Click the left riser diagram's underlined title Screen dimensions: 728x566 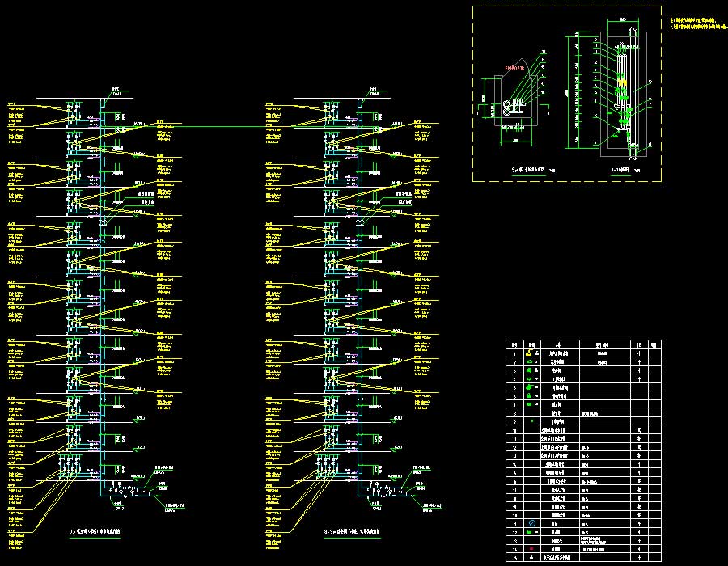[95, 532]
